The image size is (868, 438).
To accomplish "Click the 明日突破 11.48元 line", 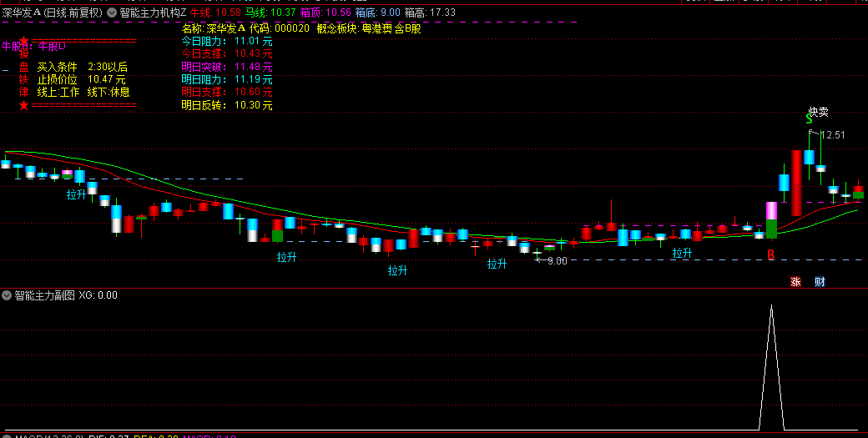I will tap(227, 67).
